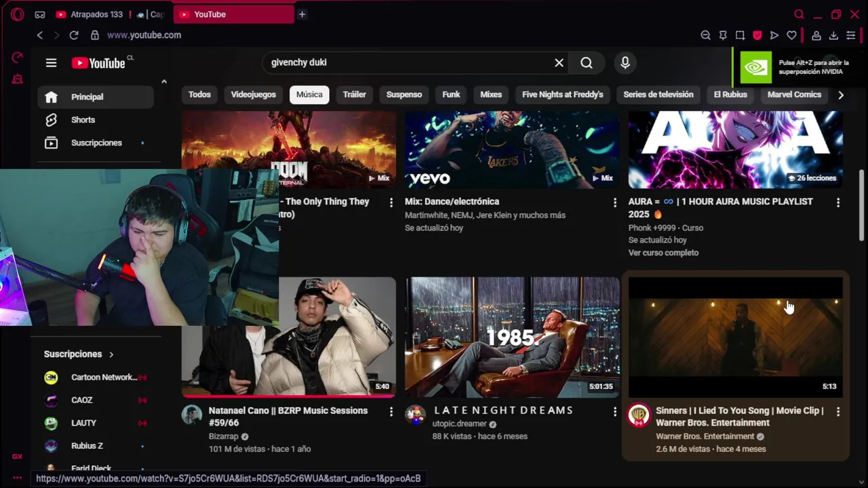
Task: Select Principal in the YouTube sidebar
Action: [96, 97]
